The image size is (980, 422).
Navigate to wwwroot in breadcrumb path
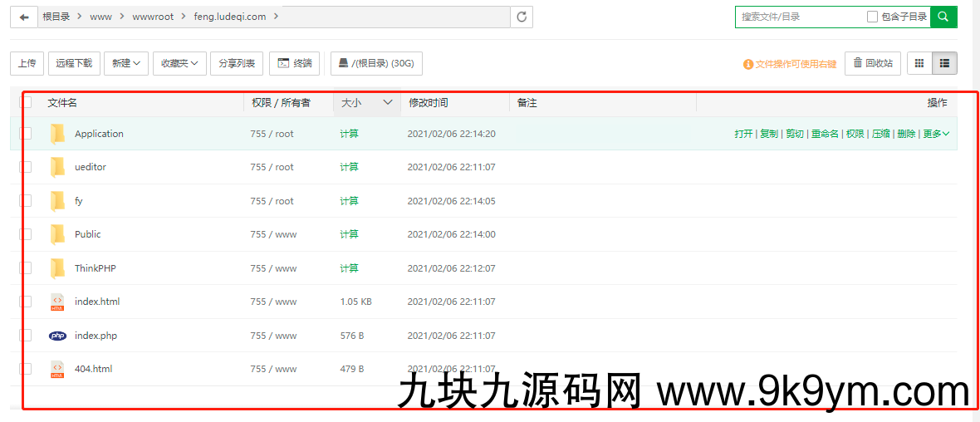pyautogui.click(x=153, y=17)
